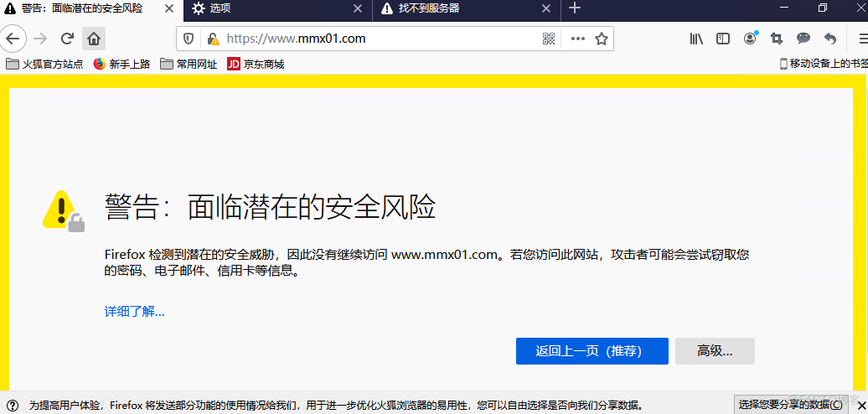
Task: Click the 高级... button
Action: (715, 351)
